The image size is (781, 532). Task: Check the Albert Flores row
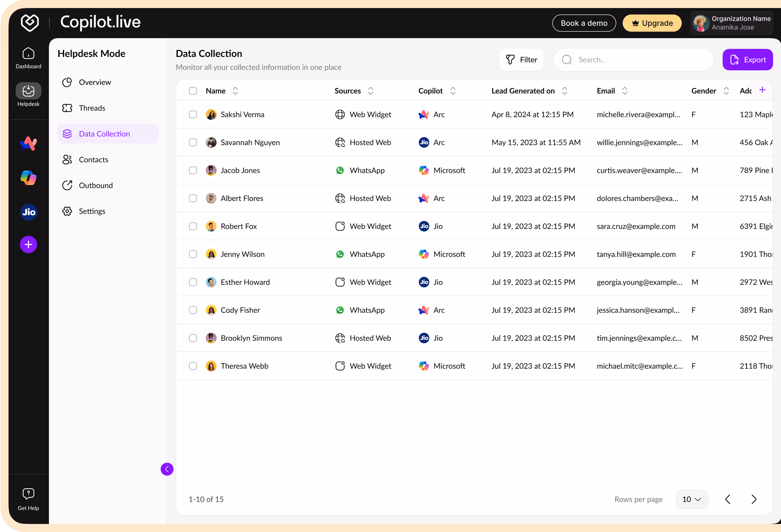[x=193, y=198]
